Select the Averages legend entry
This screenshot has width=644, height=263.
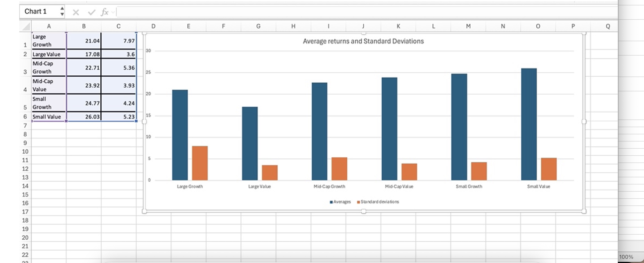[x=341, y=202]
